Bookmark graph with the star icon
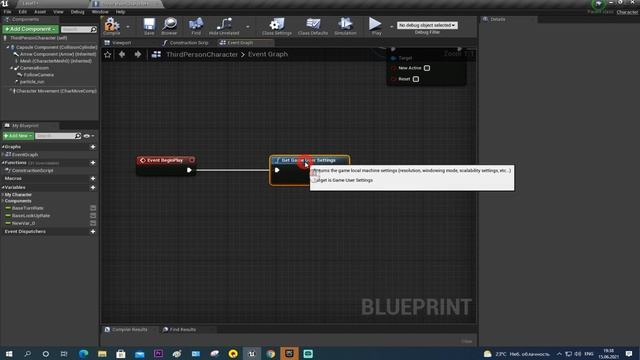640x360 pixels. 107,54
